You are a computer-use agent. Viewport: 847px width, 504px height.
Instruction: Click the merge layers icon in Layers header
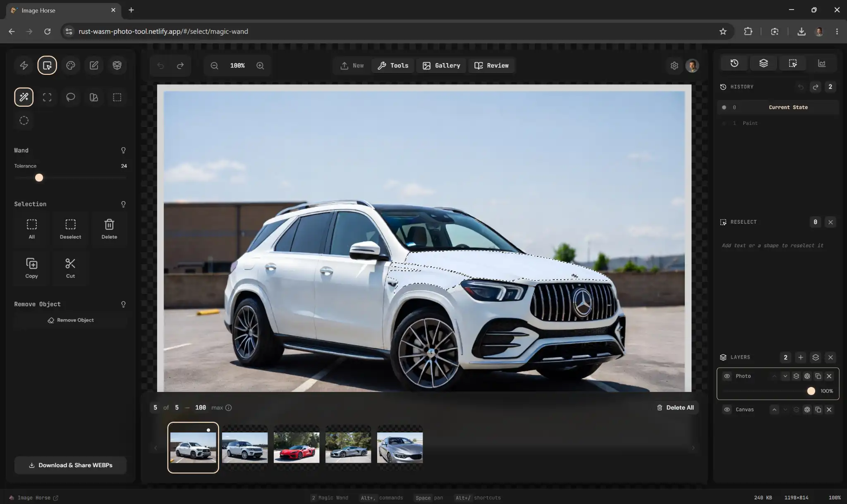pyautogui.click(x=816, y=357)
